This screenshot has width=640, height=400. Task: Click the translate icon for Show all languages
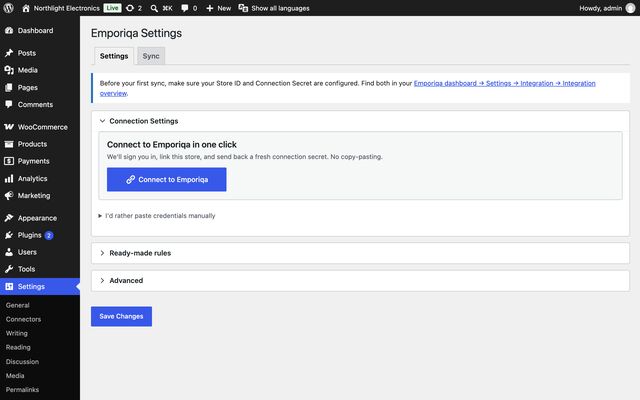(x=243, y=8)
